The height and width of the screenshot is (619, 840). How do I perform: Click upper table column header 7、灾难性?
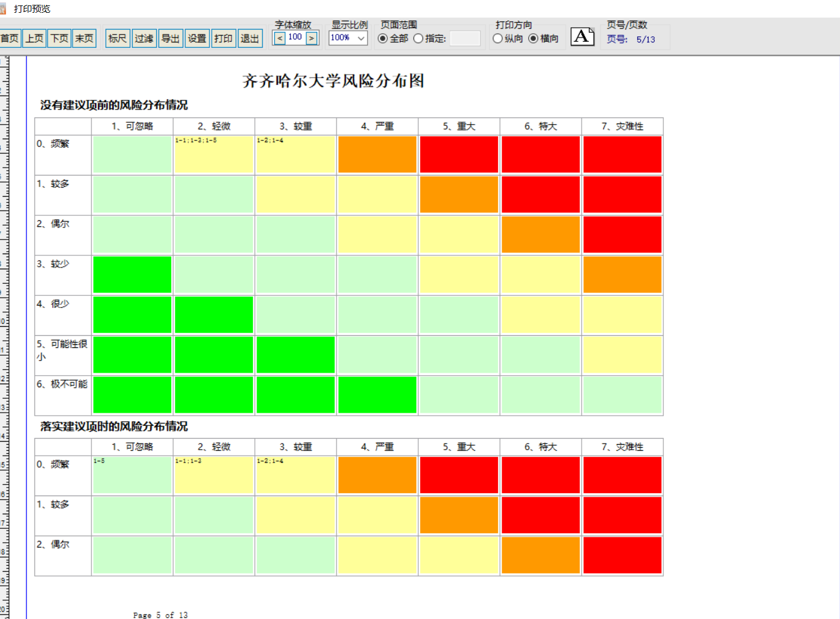pyautogui.click(x=623, y=126)
